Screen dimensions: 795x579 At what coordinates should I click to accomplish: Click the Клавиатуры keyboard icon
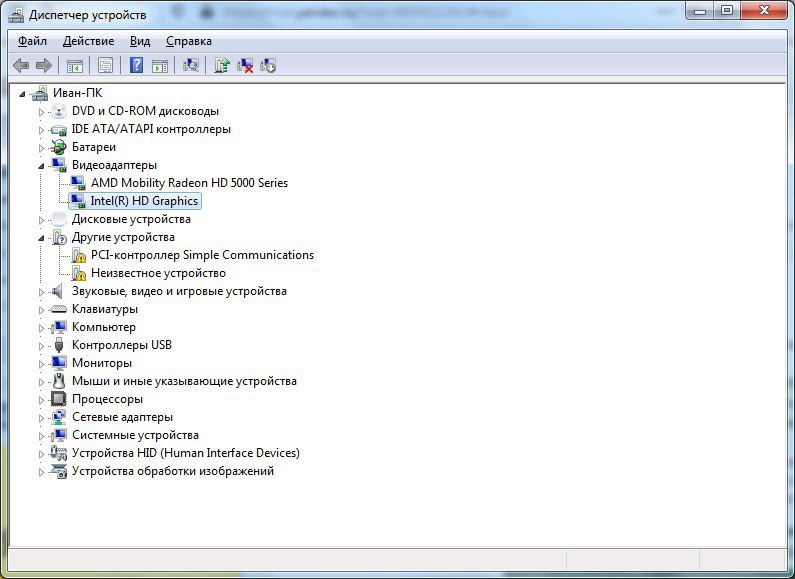(59, 309)
